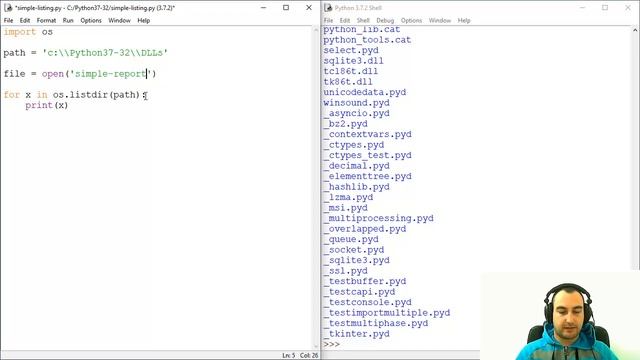The width and height of the screenshot is (640, 360).
Task: Click inside 'simple-report' string in open call
Action: (x=110, y=74)
